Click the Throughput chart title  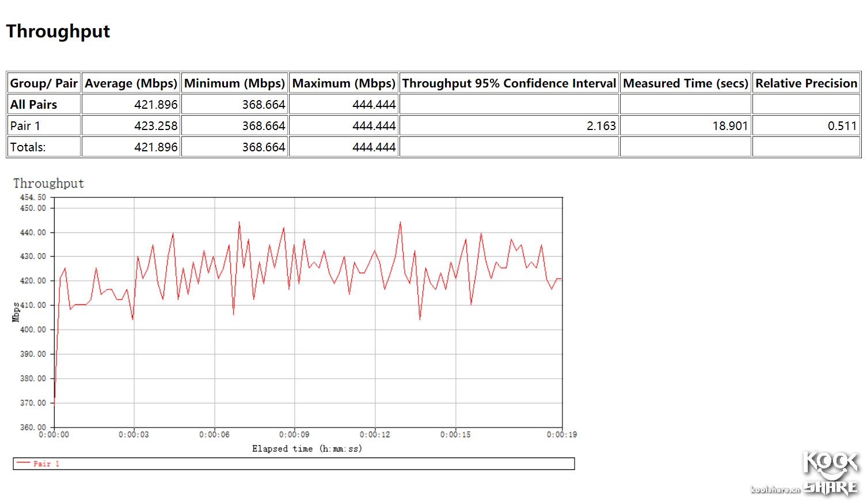49,183
